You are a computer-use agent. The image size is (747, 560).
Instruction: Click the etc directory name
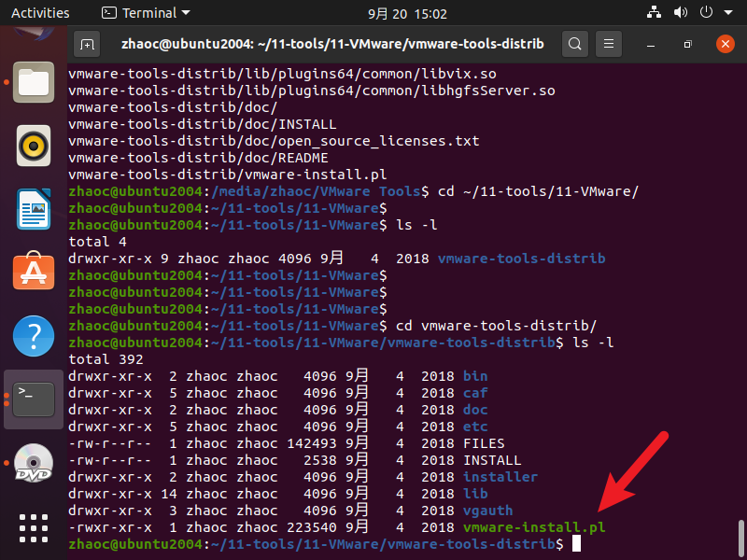coord(475,427)
